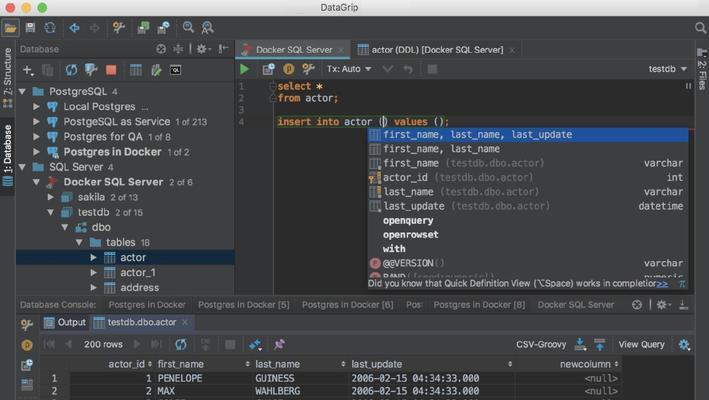Select openrowset in the completion popup
Image resolution: width=709 pixels, height=400 pixels.
pos(528,235)
